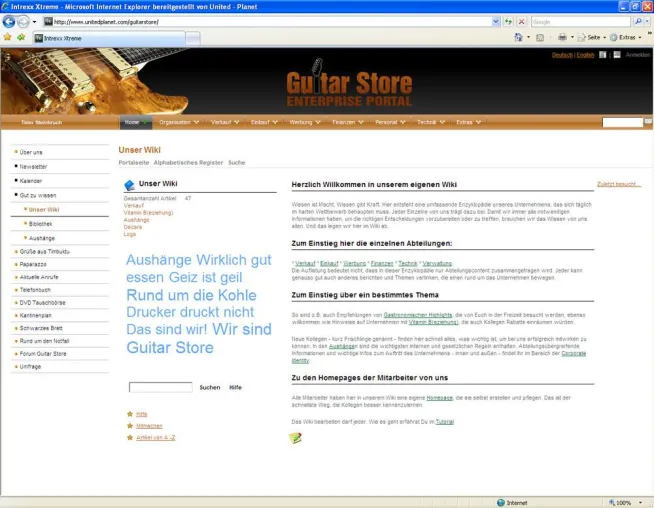
Task: Expand the Verkauf navigation menu
Action: pyautogui.click(x=225, y=122)
